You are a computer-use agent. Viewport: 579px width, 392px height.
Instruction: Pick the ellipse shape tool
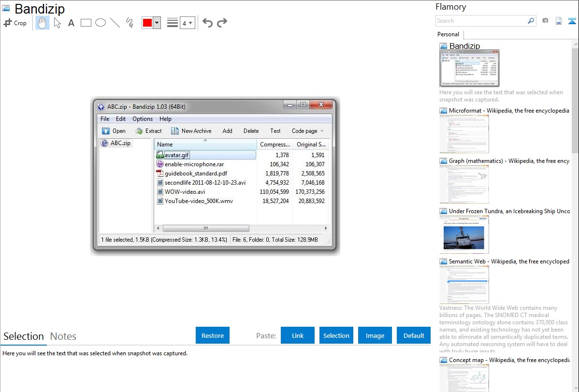(101, 23)
